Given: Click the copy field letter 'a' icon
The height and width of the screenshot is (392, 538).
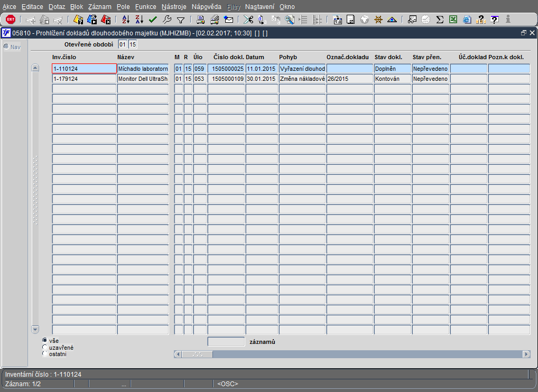Looking at the screenshot, I should coord(262,20).
